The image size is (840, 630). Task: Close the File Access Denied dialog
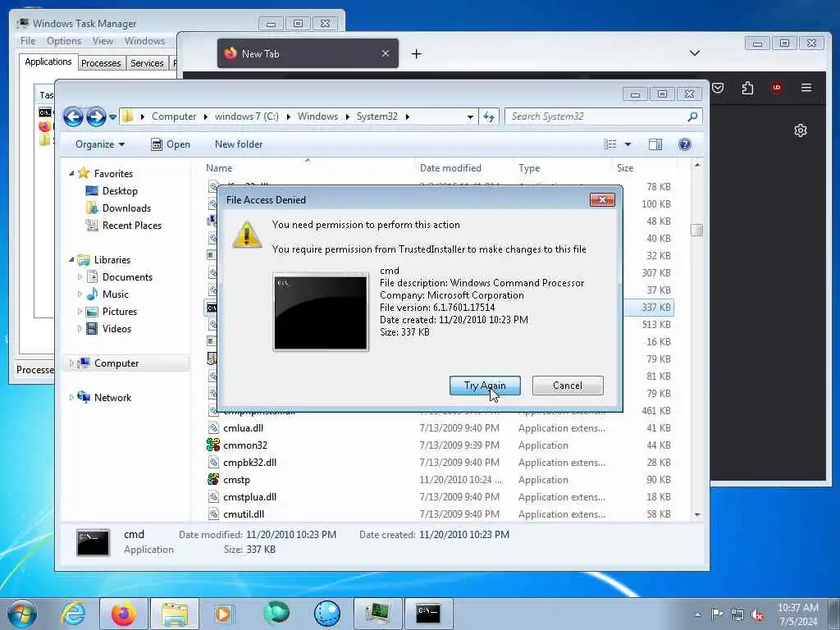[x=602, y=200]
